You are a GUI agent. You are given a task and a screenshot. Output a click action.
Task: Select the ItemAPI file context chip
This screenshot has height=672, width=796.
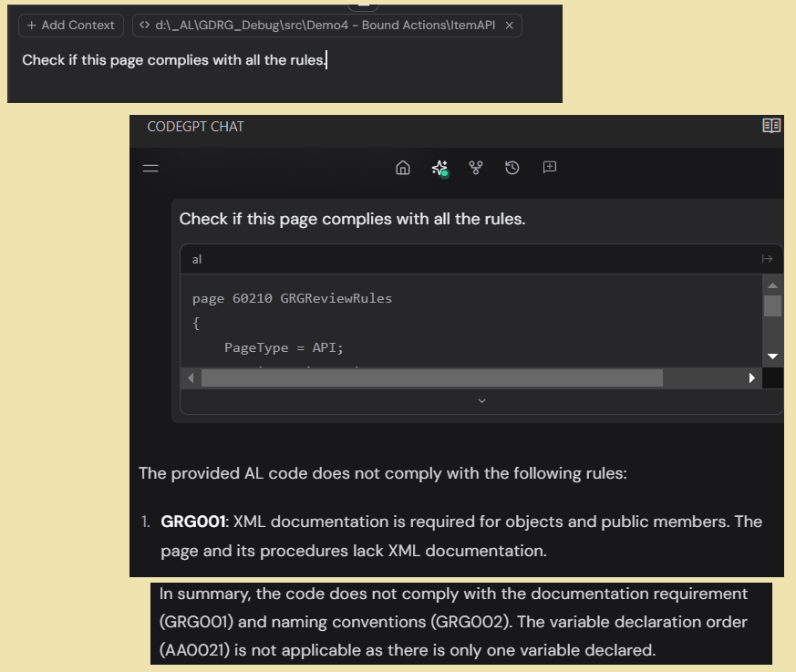click(x=319, y=26)
